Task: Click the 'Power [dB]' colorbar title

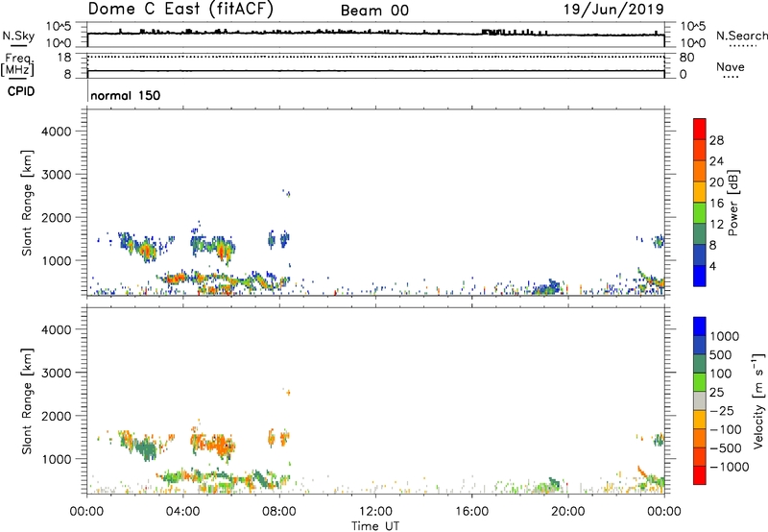Action: click(x=732, y=203)
